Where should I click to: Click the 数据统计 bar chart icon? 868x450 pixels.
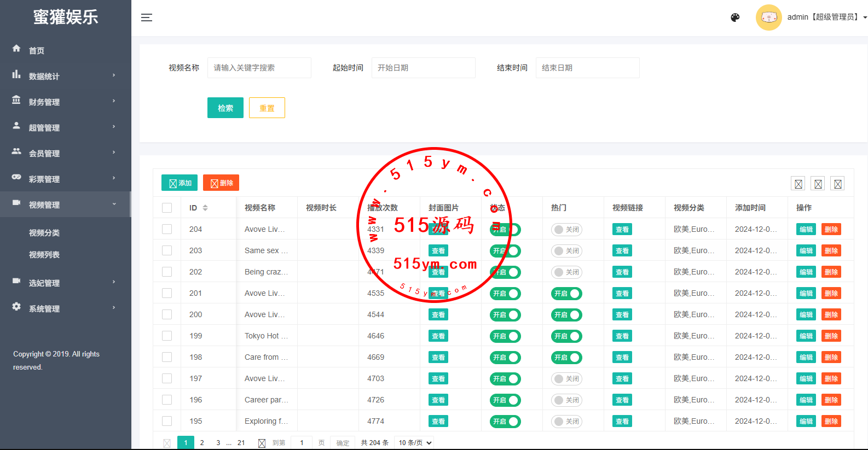(16, 74)
